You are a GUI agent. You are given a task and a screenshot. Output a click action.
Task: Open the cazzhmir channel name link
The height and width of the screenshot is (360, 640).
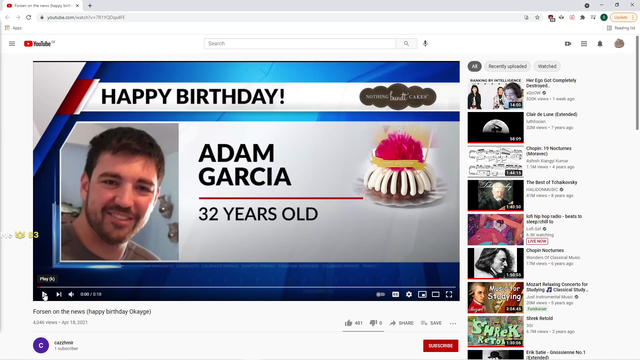click(64, 343)
